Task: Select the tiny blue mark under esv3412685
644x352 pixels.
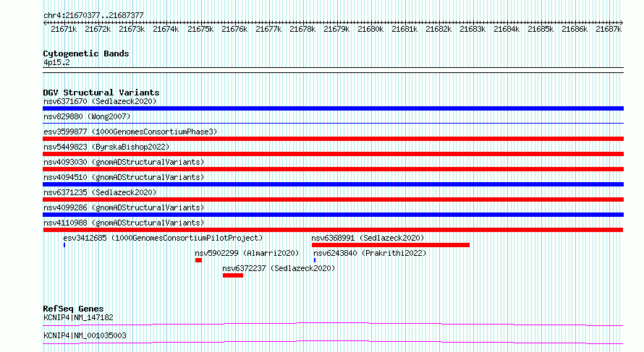Action: click(64, 245)
